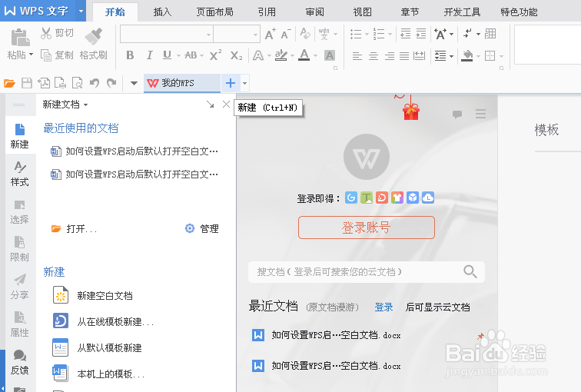Click the Undo arrow icon
581x392 pixels.
[94, 83]
